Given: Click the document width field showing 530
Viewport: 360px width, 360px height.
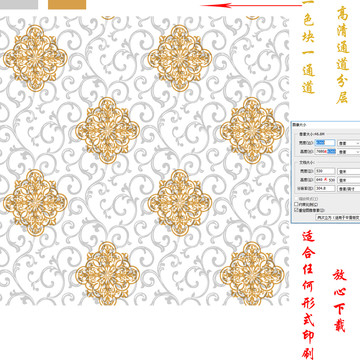Looking at the screenshot, I should pyautogui.click(x=325, y=171).
